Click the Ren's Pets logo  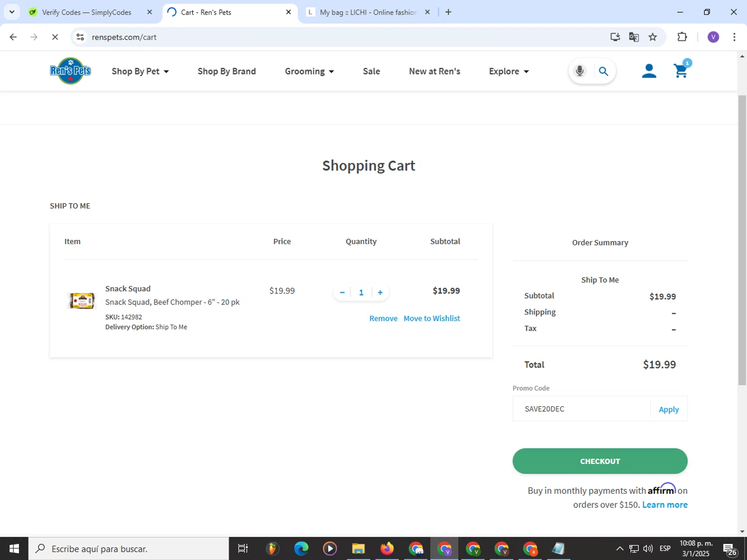(70, 71)
